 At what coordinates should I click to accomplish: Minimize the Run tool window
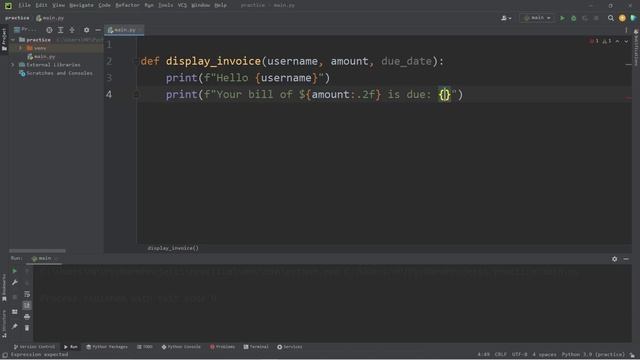tap(626, 259)
